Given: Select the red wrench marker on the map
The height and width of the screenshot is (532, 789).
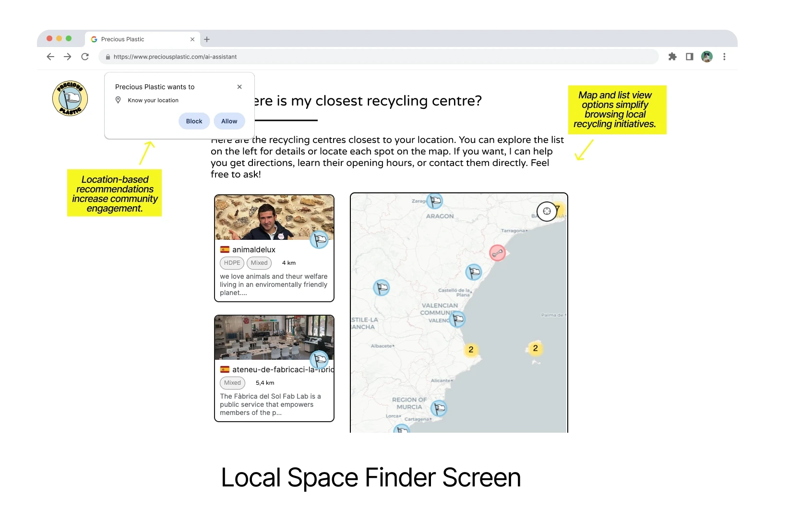Looking at the screenshot, I should point(498,252).
